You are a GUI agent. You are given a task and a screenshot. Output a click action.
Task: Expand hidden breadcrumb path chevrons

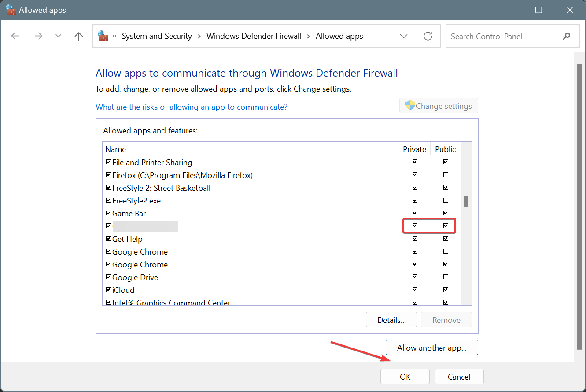(115, 36)
